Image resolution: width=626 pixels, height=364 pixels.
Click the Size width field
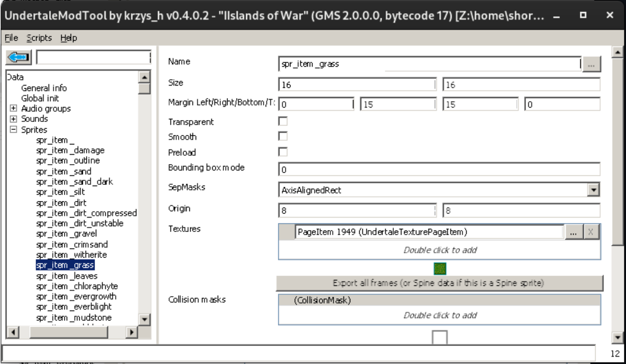(x=357, y=85)
